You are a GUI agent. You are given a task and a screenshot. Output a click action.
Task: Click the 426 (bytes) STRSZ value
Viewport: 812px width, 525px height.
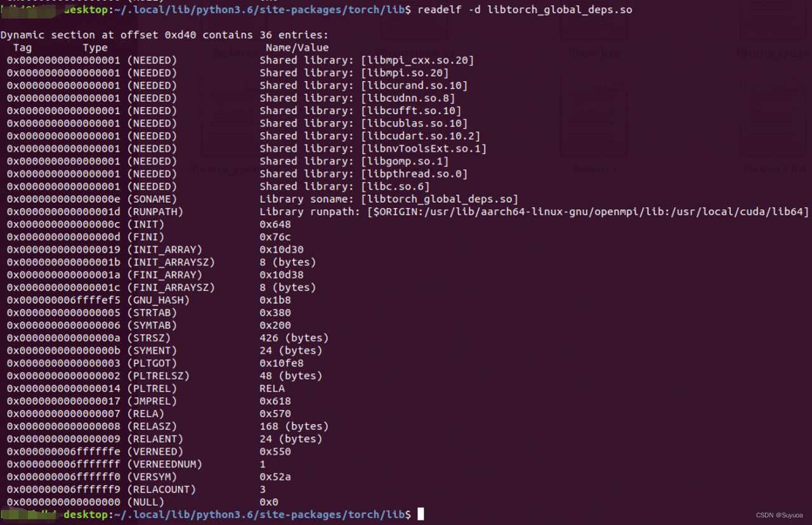[294, 338]
